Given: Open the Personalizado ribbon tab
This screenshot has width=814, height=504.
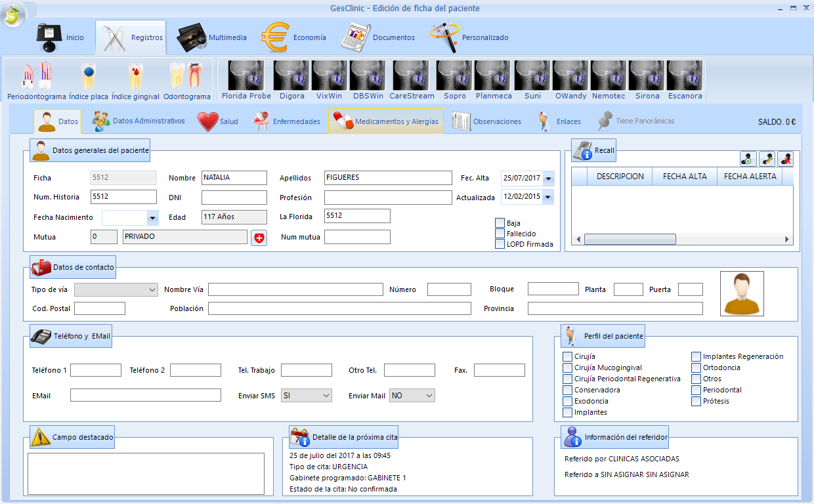Looking at the screenshot, I should (x=470, y=37).
